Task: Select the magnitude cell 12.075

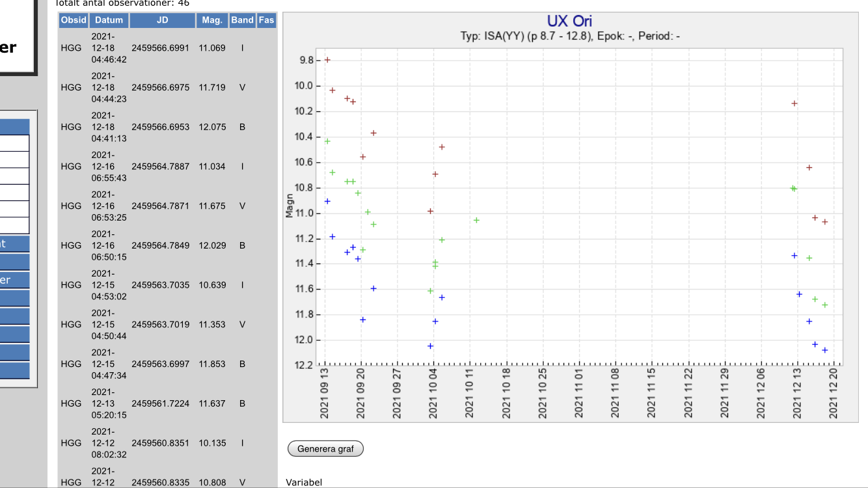Action: tap(212, 127)
